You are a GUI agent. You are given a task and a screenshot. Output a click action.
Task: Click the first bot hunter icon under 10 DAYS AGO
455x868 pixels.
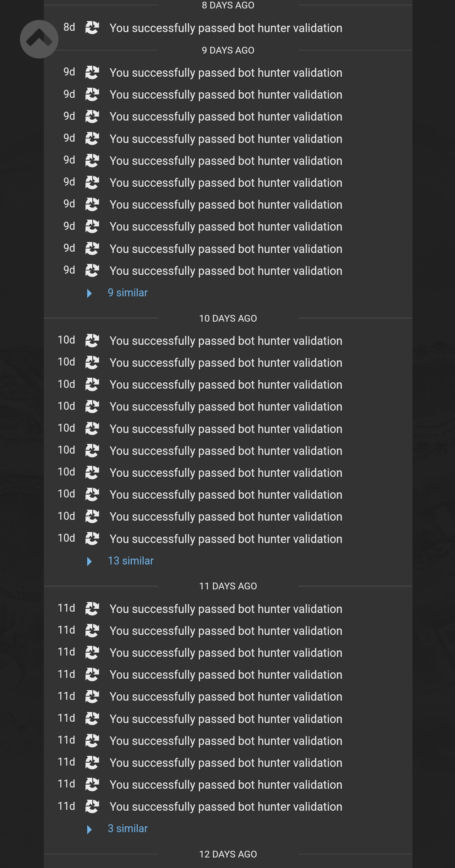coord(92,341)
